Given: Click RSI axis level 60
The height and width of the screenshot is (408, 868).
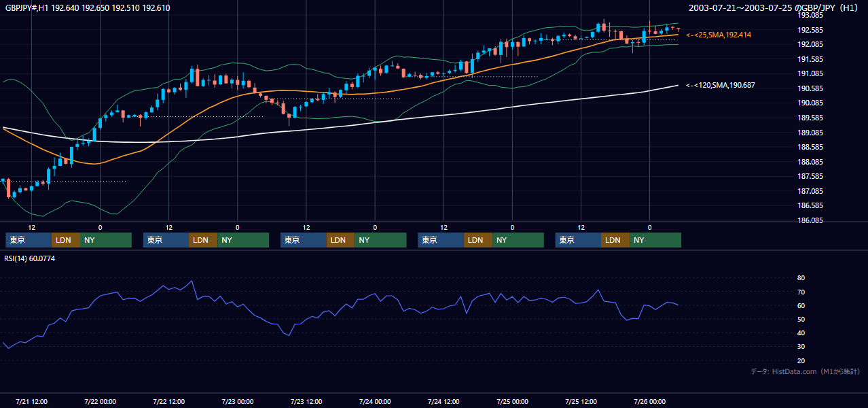Looking at the screenshot, I should click(801, 305).
